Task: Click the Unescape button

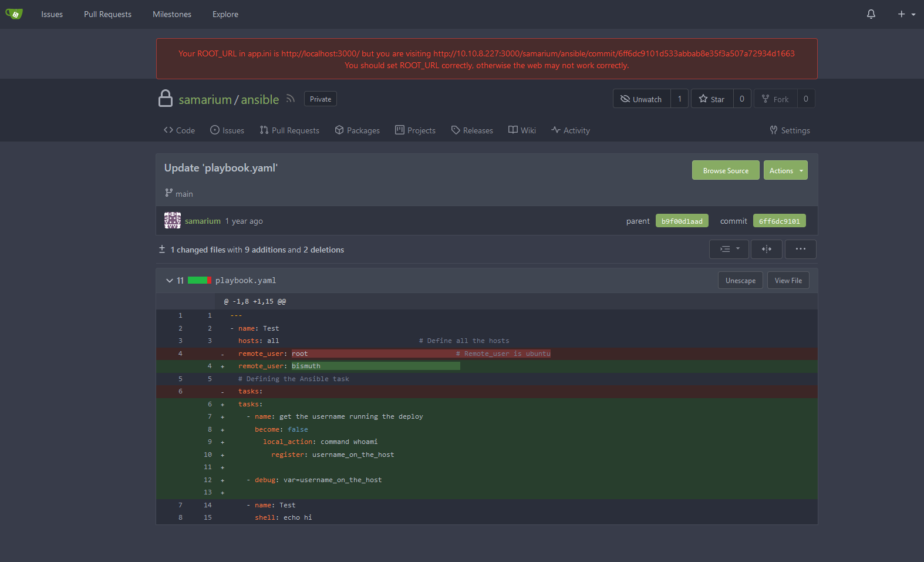Action: pyautogui.click(x=740, y=280)
